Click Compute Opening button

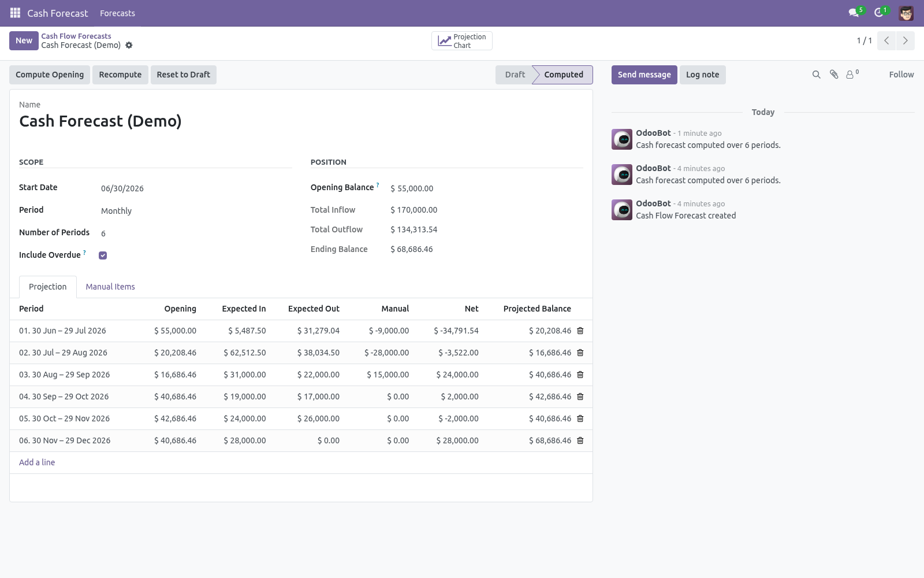pyautogui.click(x=50, y=75)
